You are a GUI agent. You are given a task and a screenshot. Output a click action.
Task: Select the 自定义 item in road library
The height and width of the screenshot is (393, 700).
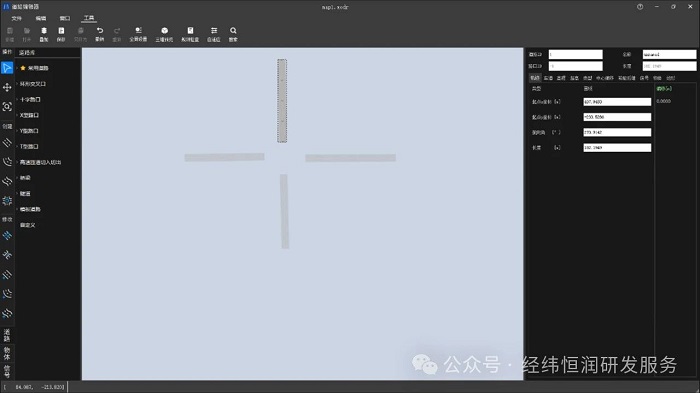(x=27, y=225)
